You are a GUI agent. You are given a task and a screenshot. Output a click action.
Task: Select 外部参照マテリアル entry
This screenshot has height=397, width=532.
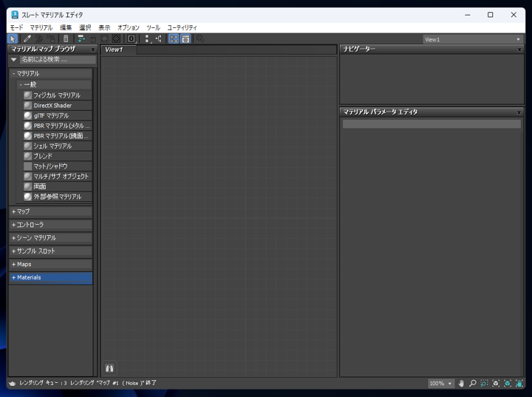tap(58, 197)
